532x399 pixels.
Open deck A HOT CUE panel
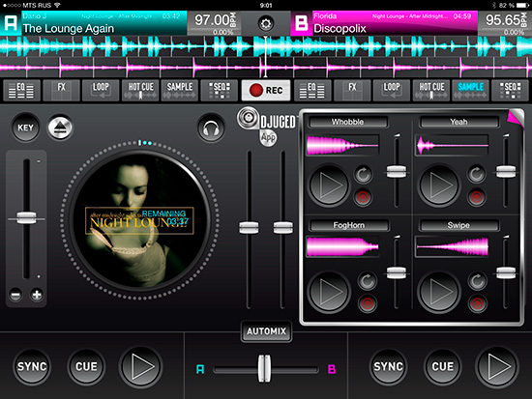140,90
